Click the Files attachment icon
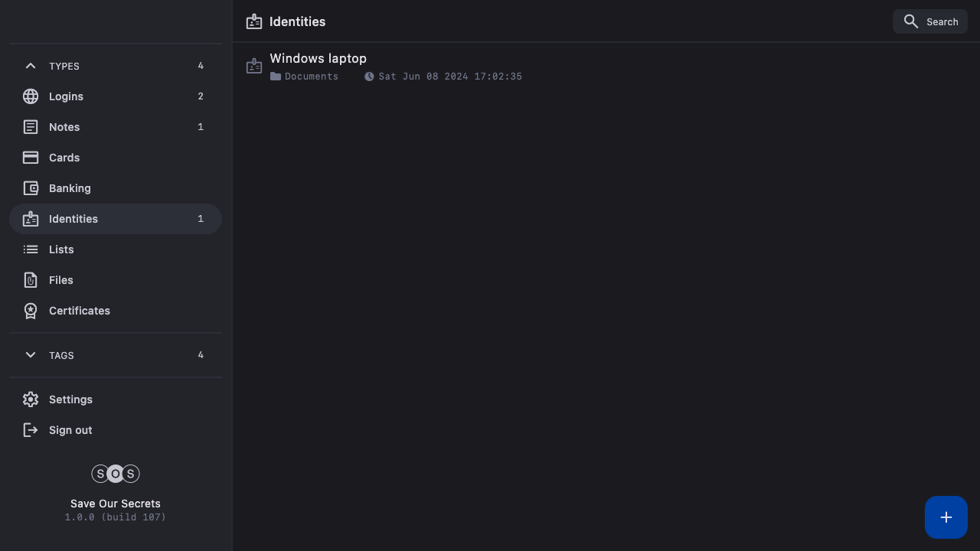The image size is (980, 551). coord(31,280)
